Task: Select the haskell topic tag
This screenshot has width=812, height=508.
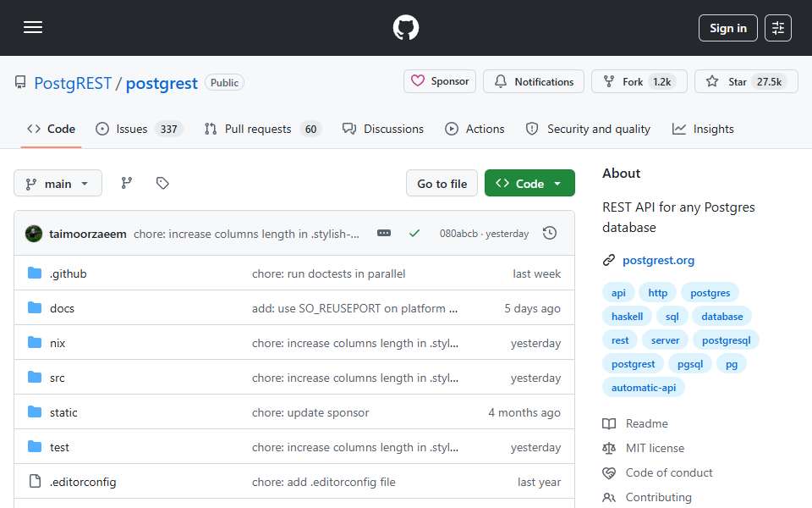Action: 627,317
